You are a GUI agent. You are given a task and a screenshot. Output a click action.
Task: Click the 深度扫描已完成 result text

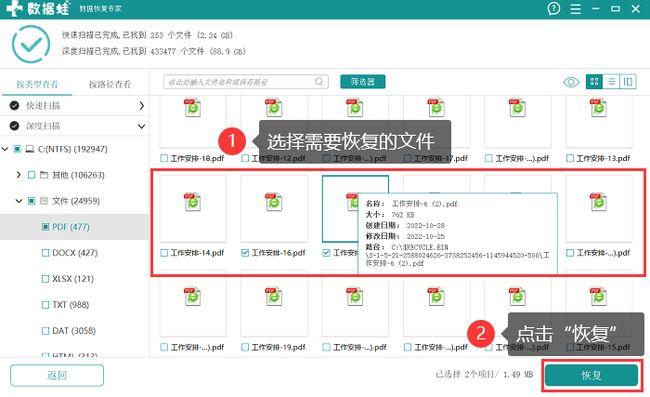(153, 51)
